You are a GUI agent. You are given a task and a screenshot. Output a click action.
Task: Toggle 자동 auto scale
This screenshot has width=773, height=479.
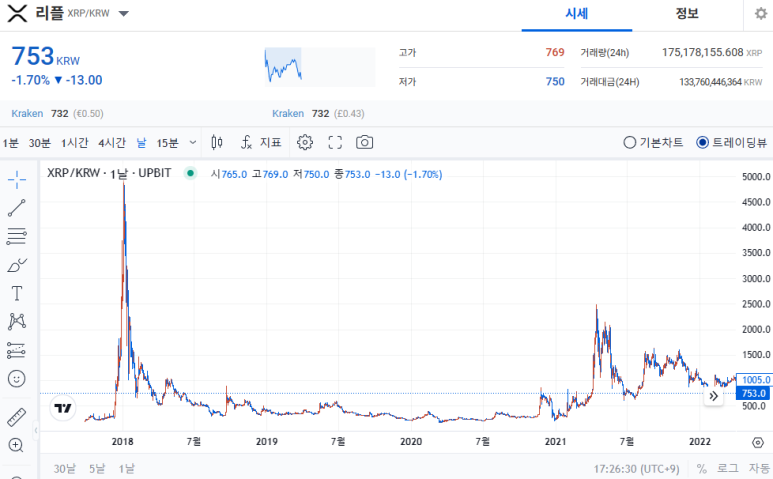click(x=759, y=468)
